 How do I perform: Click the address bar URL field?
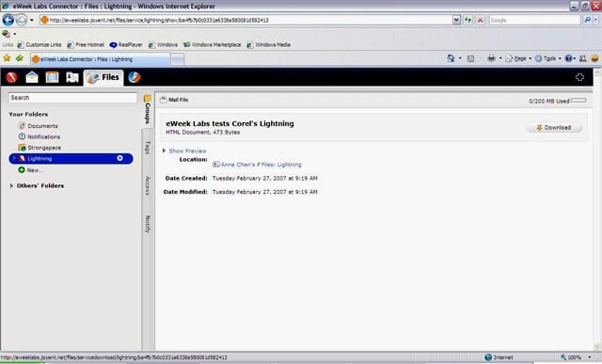246,20
